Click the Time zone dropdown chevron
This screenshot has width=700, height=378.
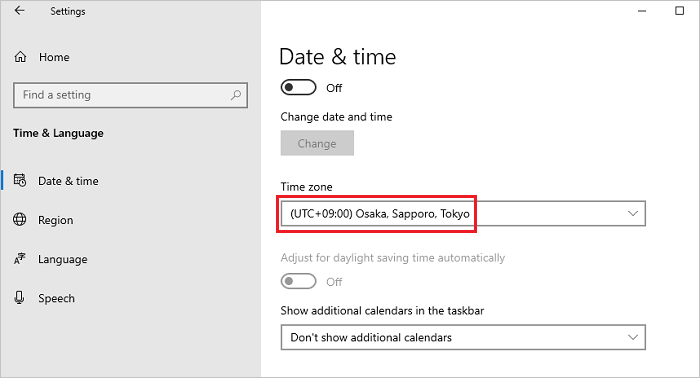tap(633, 214)
